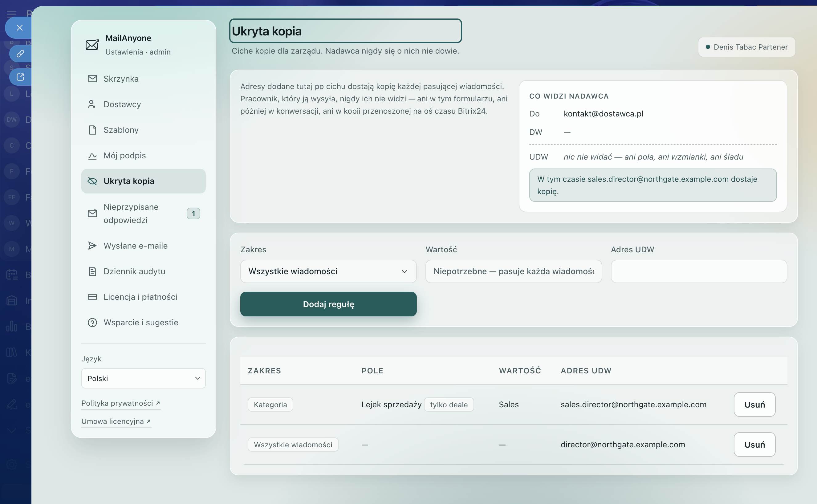Viewport: 817px width, 504px height.
Task: Click kontakt@dostawca.pl in sender preview
Action: (603, 114)
